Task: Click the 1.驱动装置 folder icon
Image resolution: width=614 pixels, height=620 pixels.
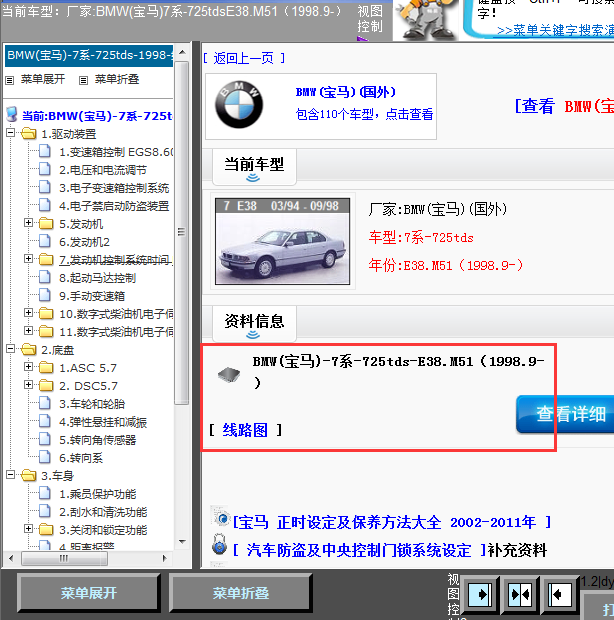Action: pos(28,133)
